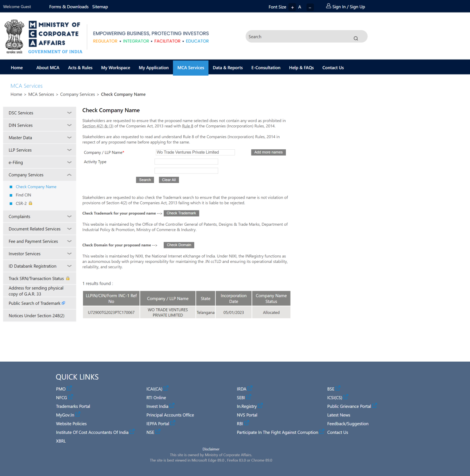The width and height of the screenshot is (470, 476).
Task: Click lock icon next to CSR-2
Action: 31,203
